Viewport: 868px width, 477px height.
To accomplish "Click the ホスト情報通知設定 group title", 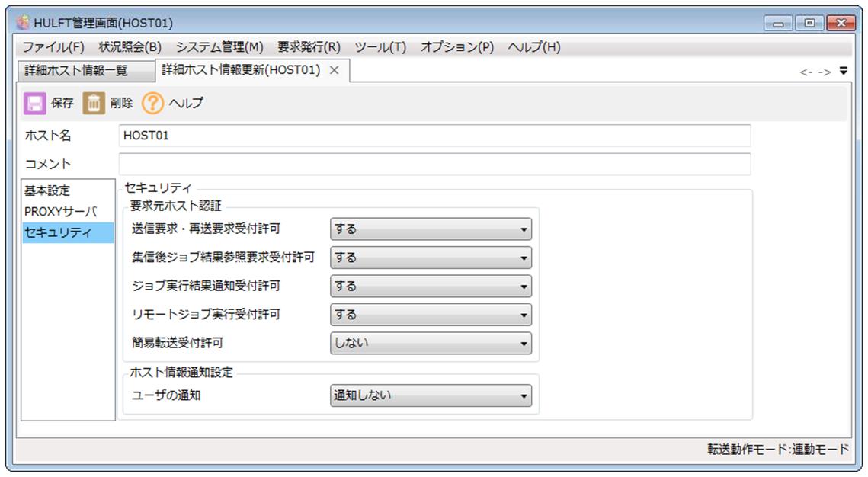I will [x=181, y=373].
